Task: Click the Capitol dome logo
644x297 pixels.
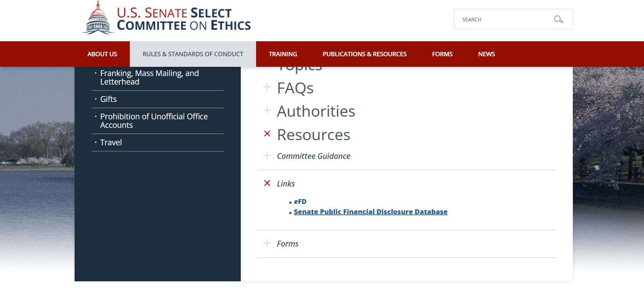Action: [x=98, y=18]
